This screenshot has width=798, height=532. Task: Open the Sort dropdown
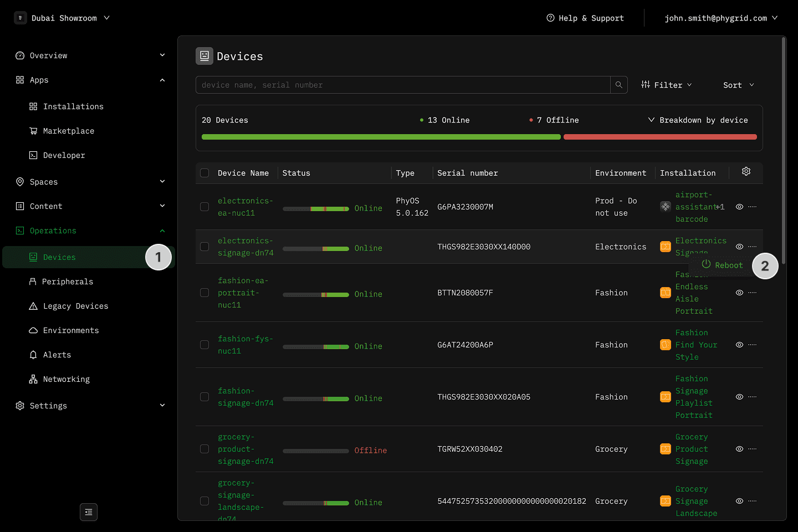[739, 85]
